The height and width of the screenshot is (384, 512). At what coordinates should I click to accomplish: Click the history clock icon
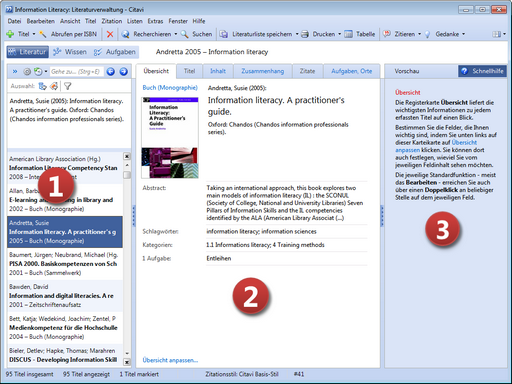click(38, 71)
